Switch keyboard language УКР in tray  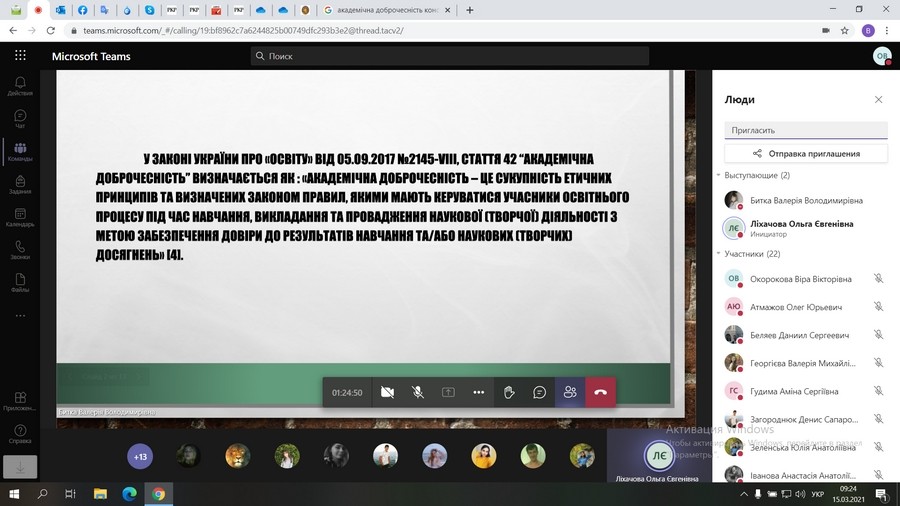[817, 494]
